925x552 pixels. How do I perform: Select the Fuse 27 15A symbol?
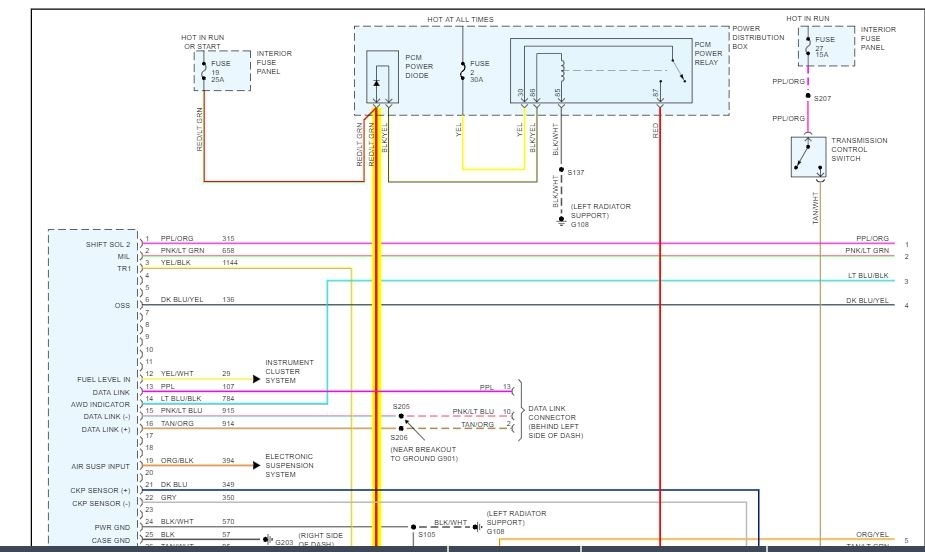coord(808,46)
